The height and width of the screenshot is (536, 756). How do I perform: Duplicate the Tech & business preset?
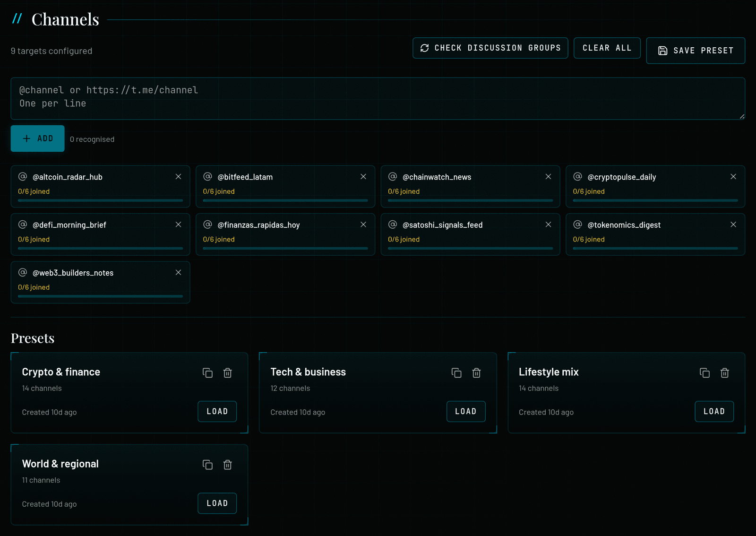(456, 373)
